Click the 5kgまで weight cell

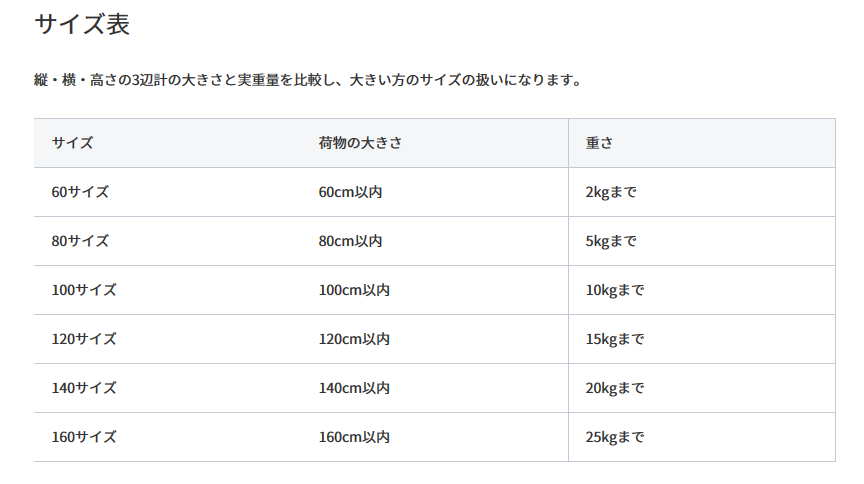click(x=611, y=241)
